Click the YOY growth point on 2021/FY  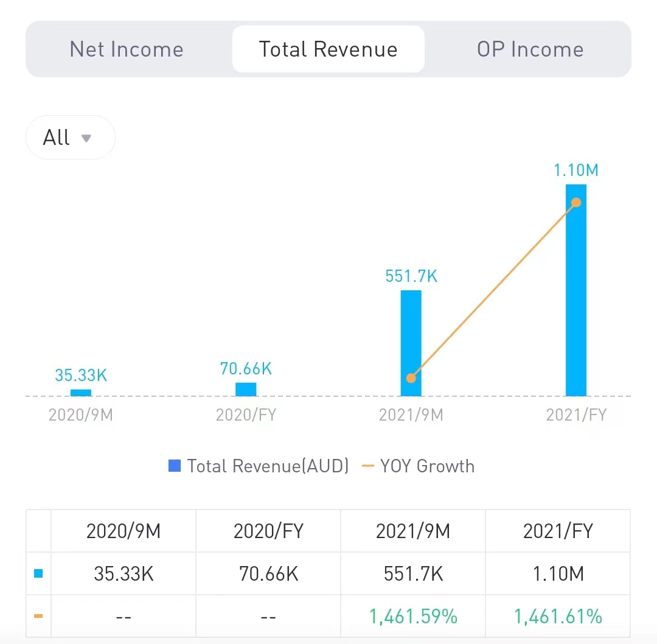click(x=576, y=202)
